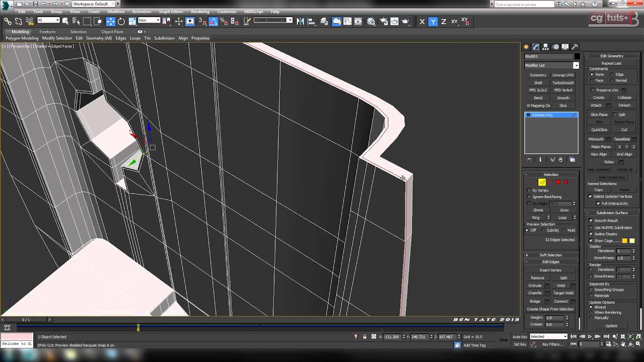644x362 pixels.
Task: Toggle the Angle Snap button
Action: (213, 21)
